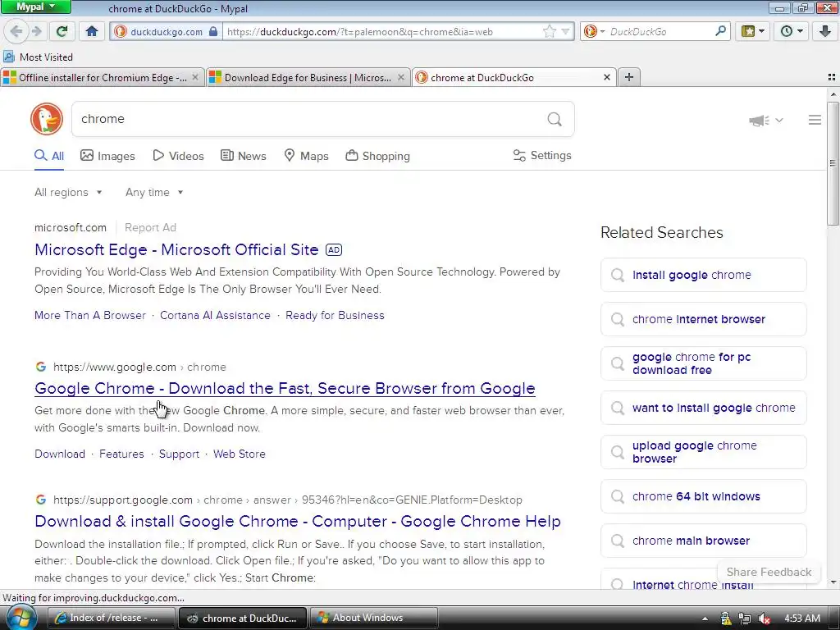The width and height of the screenshot is (840, 630).
Task: Expand the Any time filter
Action: 154,192
